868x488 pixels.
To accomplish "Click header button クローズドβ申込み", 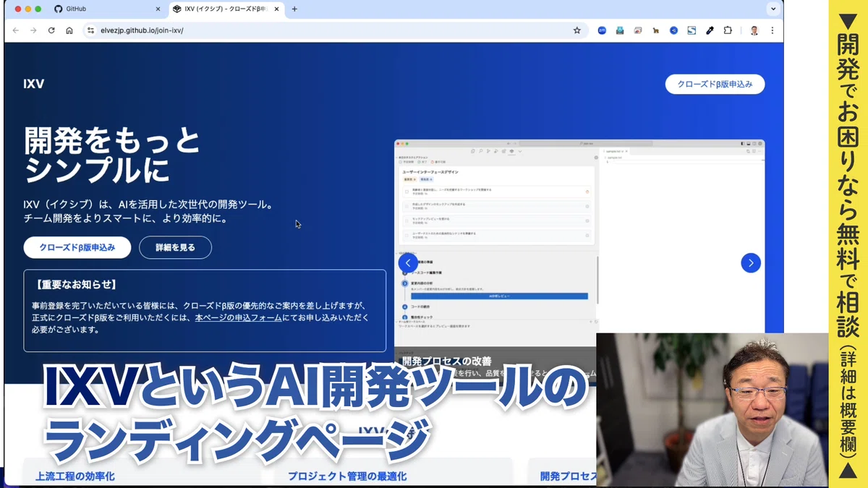I will pos(715,84).
